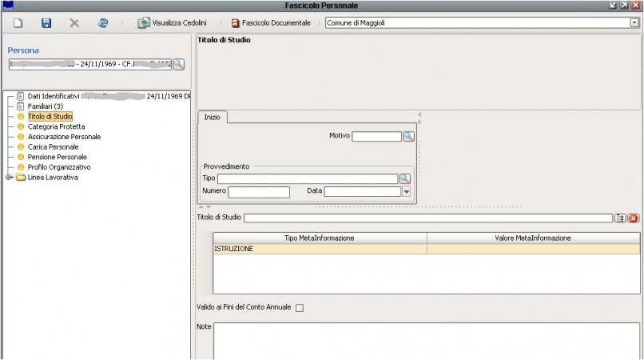The image size is (644, 360).
Task: Select the ISTRUZIONE table row
Action: pyautogui.click(x=320, y=249)
